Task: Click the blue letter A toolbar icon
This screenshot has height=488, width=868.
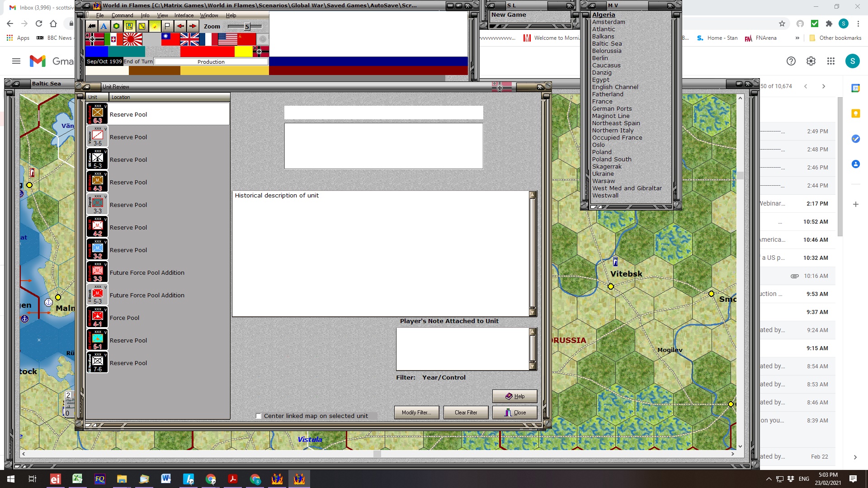Action: tap(103, 26)
